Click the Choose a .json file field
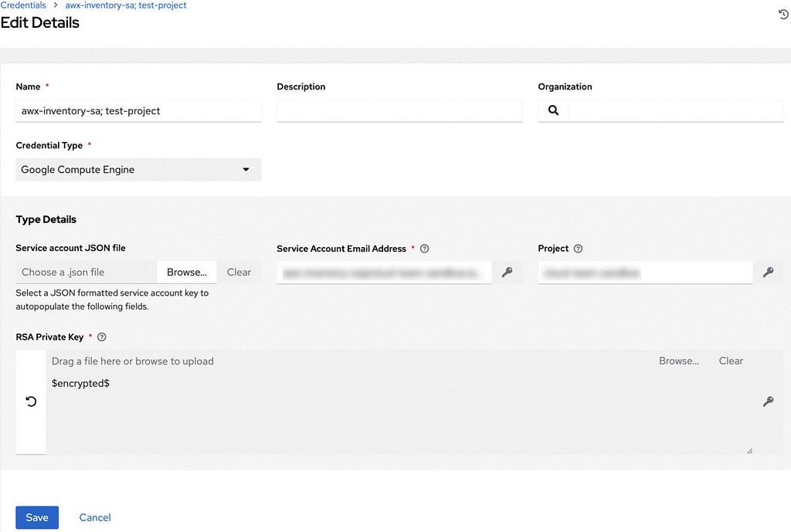 point(87,273)
